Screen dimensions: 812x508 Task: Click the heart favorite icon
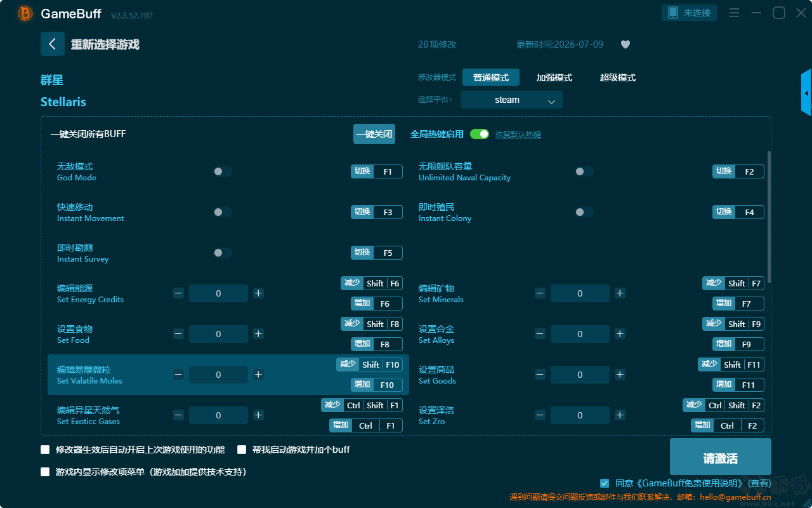click(625, 44)
